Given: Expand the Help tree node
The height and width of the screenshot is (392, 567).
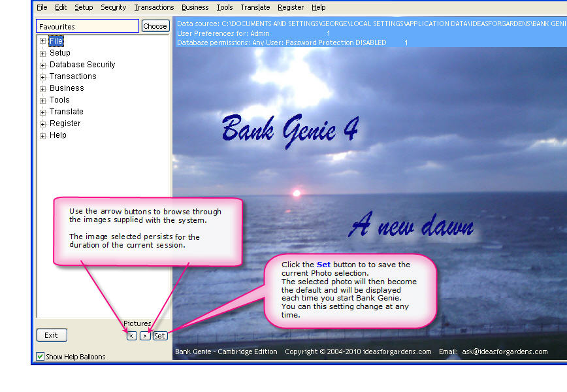Looking at the screenshot, I should [42, 136].
